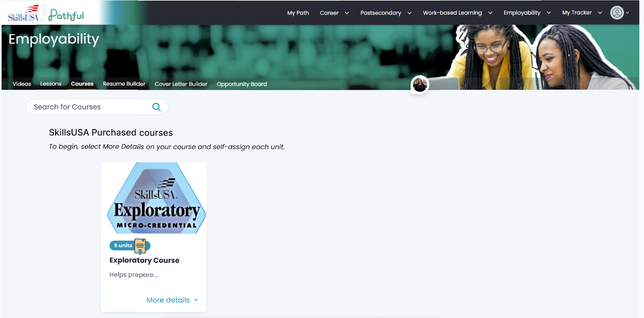Expand the My Tracker dropdown
Viewport: 644px width, 318px height.
[582, 13]
